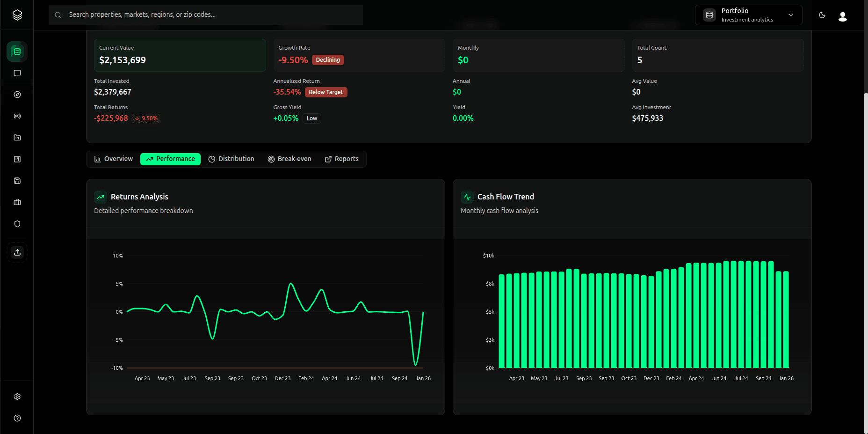The height and width of the screenshot is (434, 868).
Task: Click the Cash Flow Trend pulse icon
Action: [x=467, y=197]
